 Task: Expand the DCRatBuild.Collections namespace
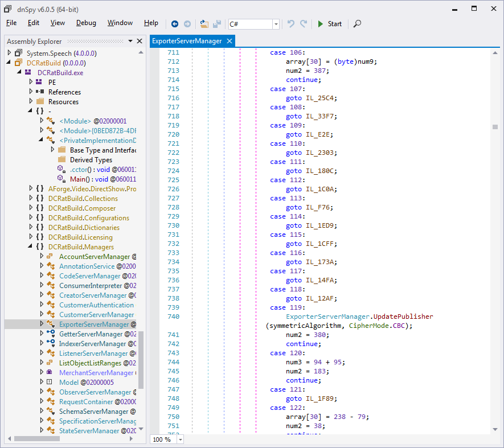coord(31,198)
